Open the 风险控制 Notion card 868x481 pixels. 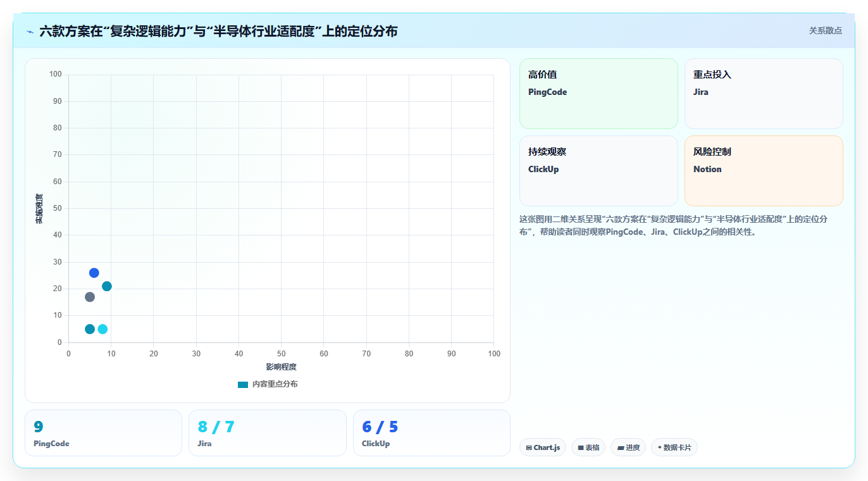764,171
